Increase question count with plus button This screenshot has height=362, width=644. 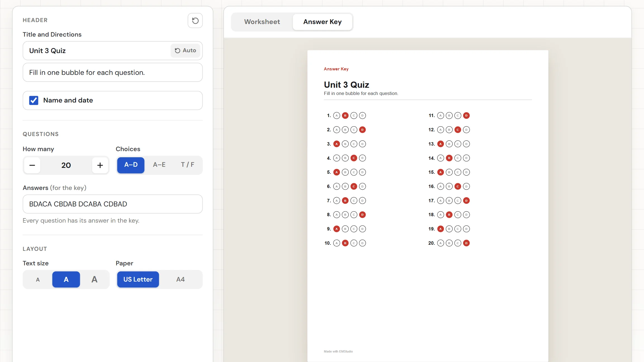tap(100, 165)
